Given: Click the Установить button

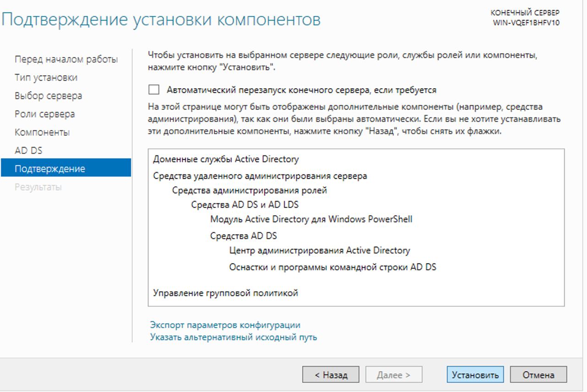Looking at the screenshot, I should 475,375.
